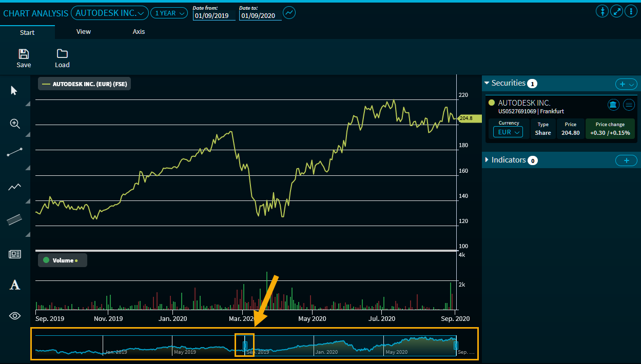The width and height of the screenshot is (641, 364).
Task: Select the text annotation tool
Action: [x=15, y=285]
